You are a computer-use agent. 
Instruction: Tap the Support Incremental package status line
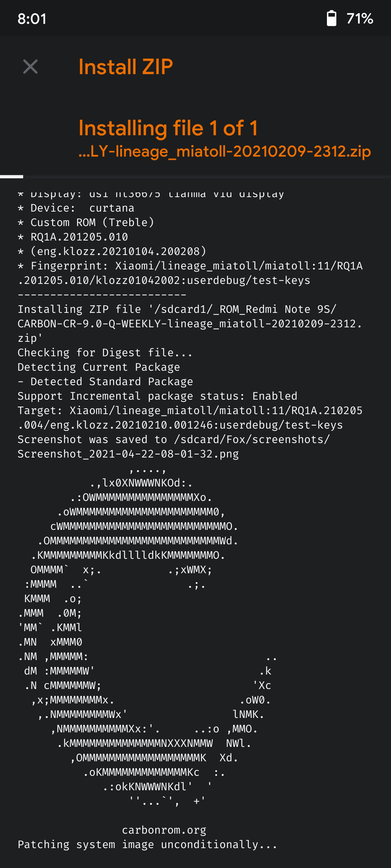click(x=157, y=396)
